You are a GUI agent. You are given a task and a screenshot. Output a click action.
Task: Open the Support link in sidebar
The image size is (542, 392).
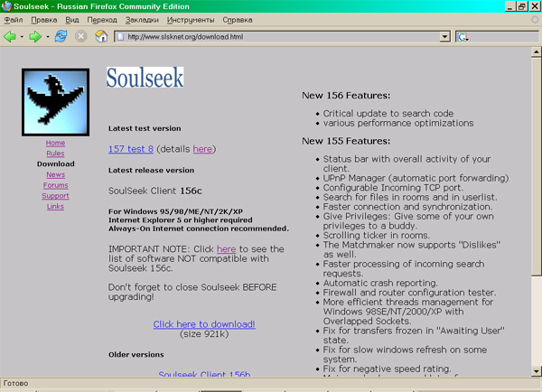[55, 196]
